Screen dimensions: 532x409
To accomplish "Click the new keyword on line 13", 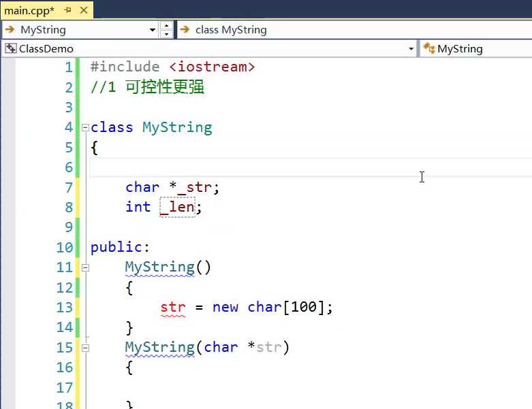I will (x=225, y=308).
